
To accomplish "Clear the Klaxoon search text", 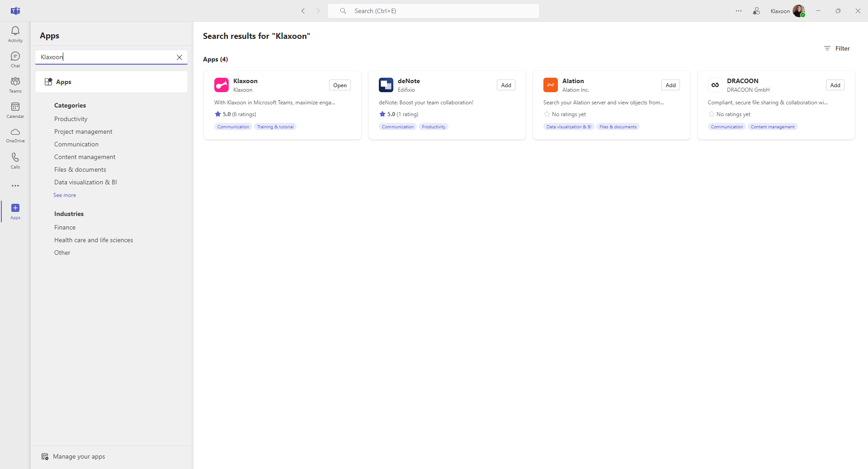I will pyautogui.click(x=179, y=57).
